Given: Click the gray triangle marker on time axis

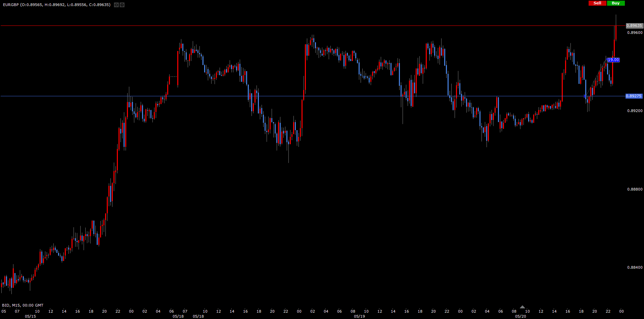Looking at the screenshot, I should point(522,307).
